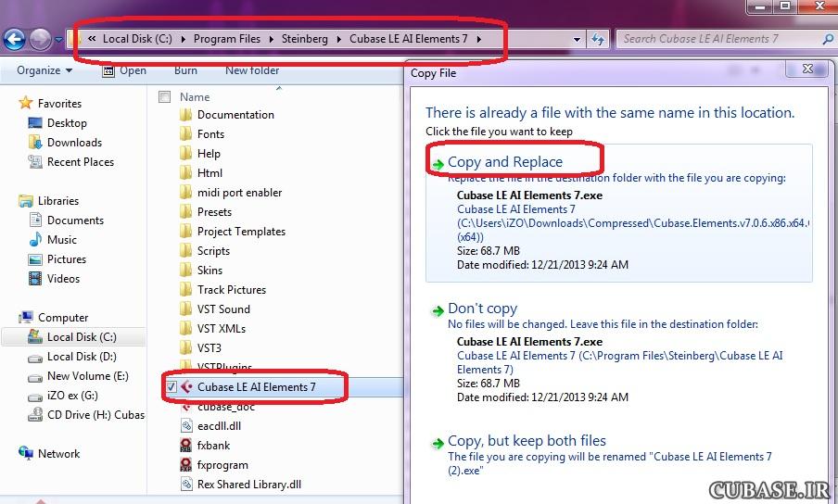This screenshot has height=504, width=838.
Task: Select Computer in the navigation pane
Action: pos(62,318)
